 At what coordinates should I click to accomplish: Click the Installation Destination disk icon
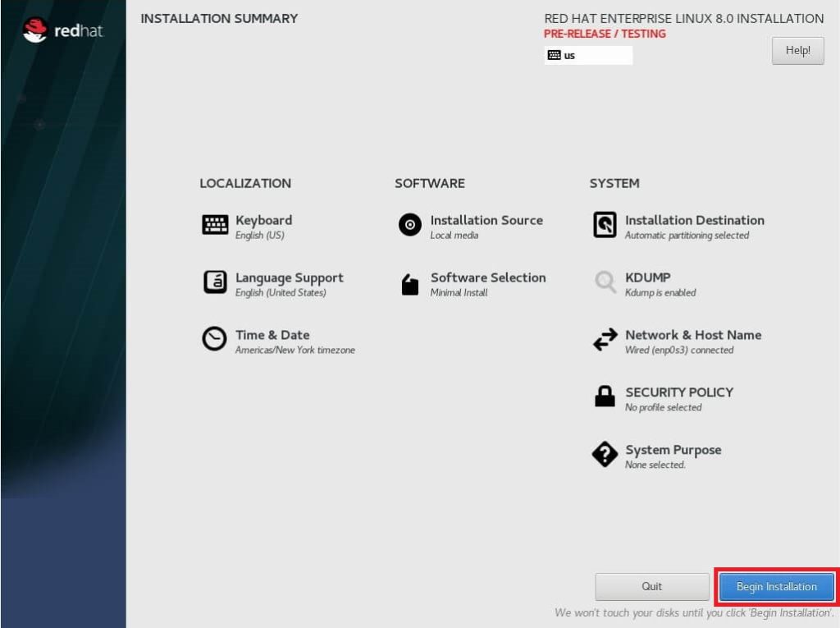tap(605, 225)
